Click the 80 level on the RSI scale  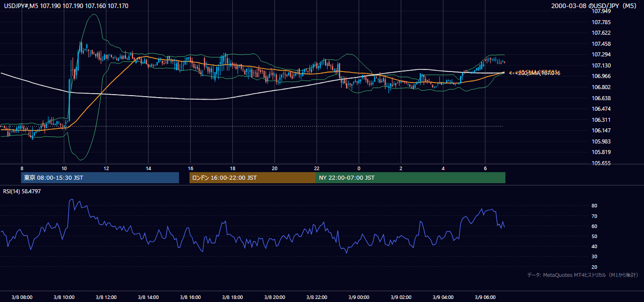[595, 206]
